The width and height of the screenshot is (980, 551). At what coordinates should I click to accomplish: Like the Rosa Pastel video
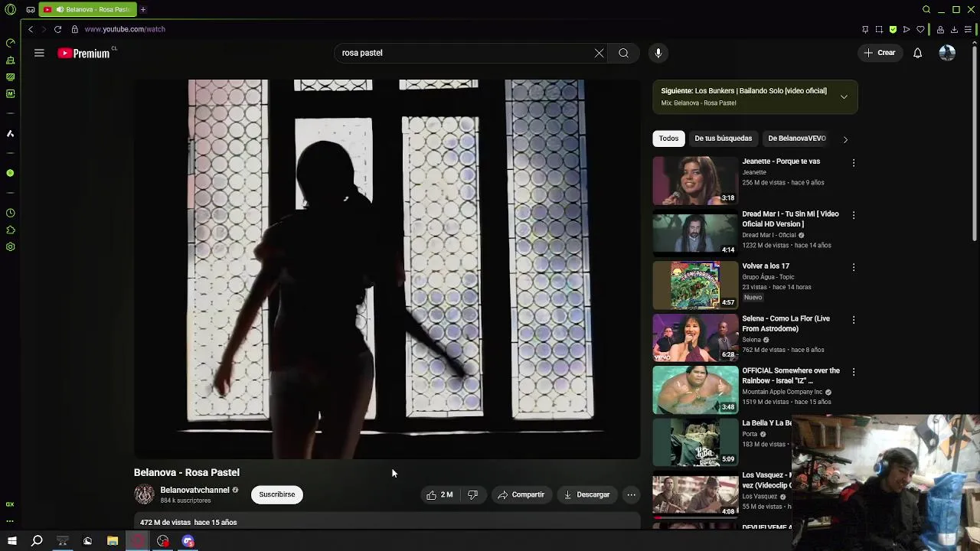439,494
